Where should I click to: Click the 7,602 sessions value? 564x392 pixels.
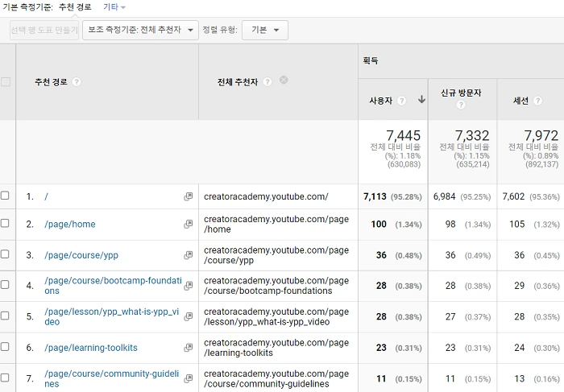513,196
